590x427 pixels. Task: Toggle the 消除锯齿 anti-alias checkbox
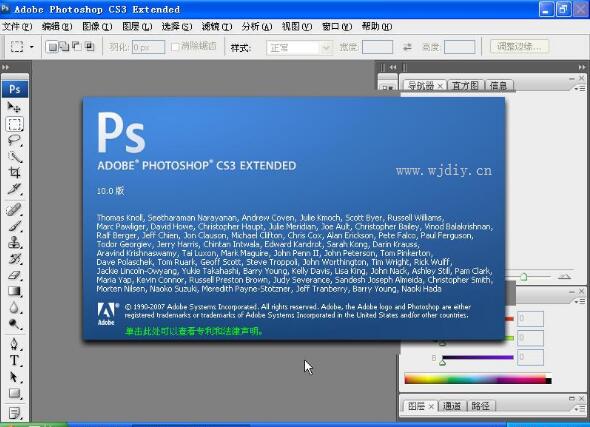click(175, 47)
